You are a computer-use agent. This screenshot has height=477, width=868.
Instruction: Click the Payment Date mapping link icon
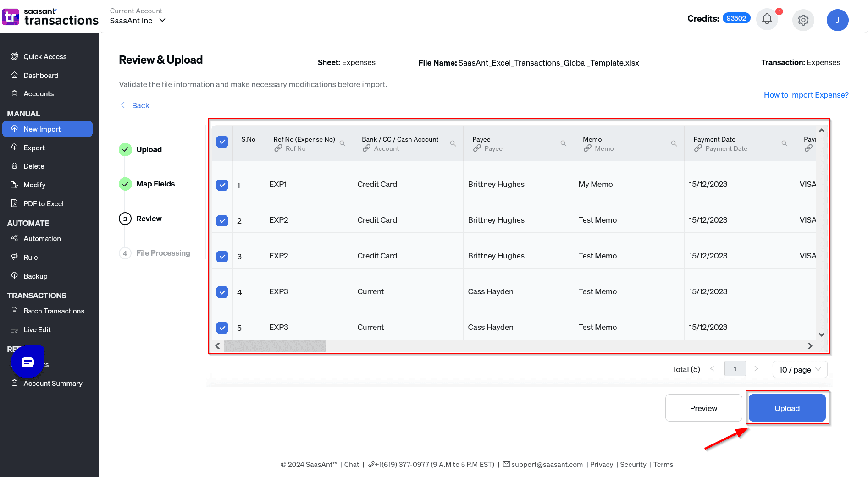pyautogui.click(x=698, y=148)
